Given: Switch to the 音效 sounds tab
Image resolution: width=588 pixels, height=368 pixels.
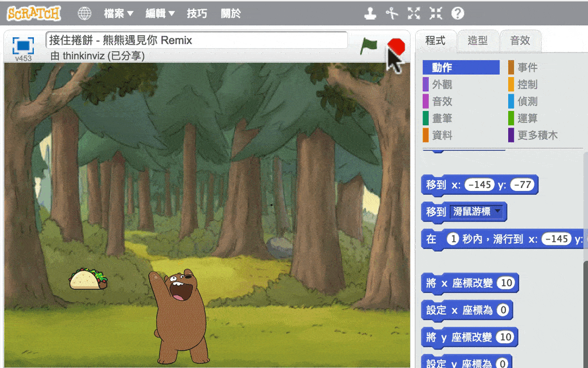Looking at the screenshot, I should tap(520, 41).
